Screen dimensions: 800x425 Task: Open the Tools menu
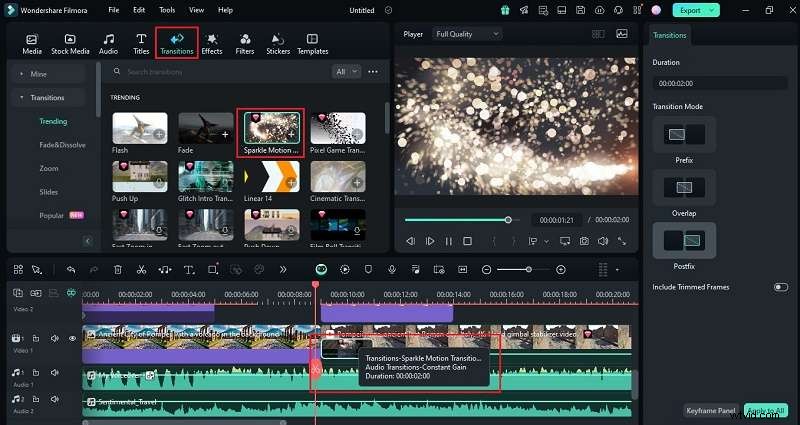pos(167,10)
